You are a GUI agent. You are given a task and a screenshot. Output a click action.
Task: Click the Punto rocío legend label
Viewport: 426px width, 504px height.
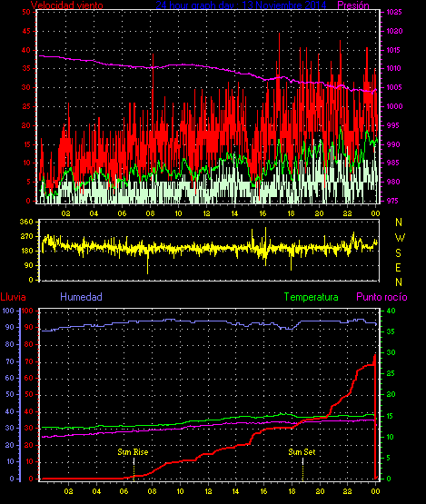pos(382,297)
